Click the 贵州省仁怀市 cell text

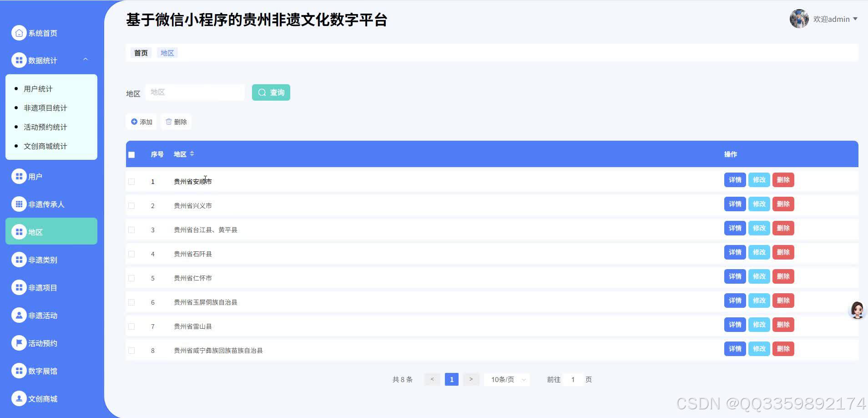pos(193,278)
